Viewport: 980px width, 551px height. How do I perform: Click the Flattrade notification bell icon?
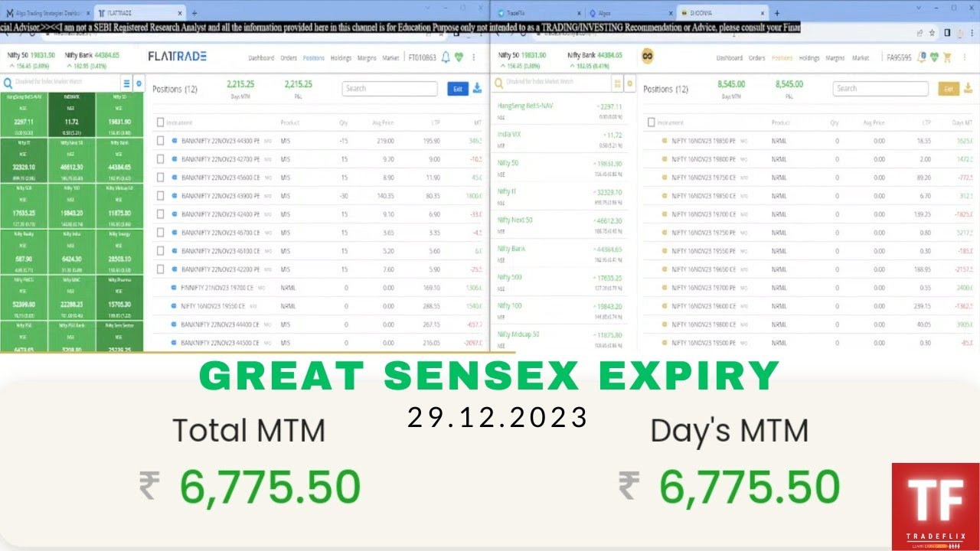446,57
